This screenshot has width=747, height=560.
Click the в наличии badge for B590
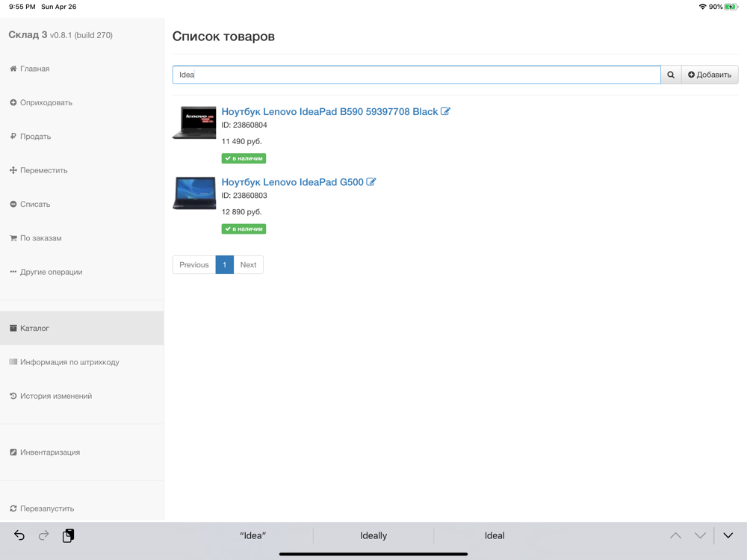[244, 158]
